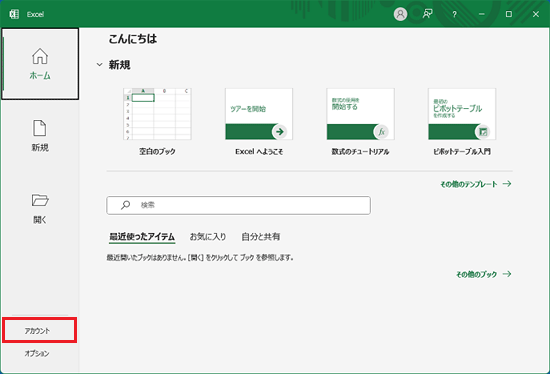Click the 最近開いたブックはありません message
This screenshot has height=374, width=550.
tap(200, 258)
